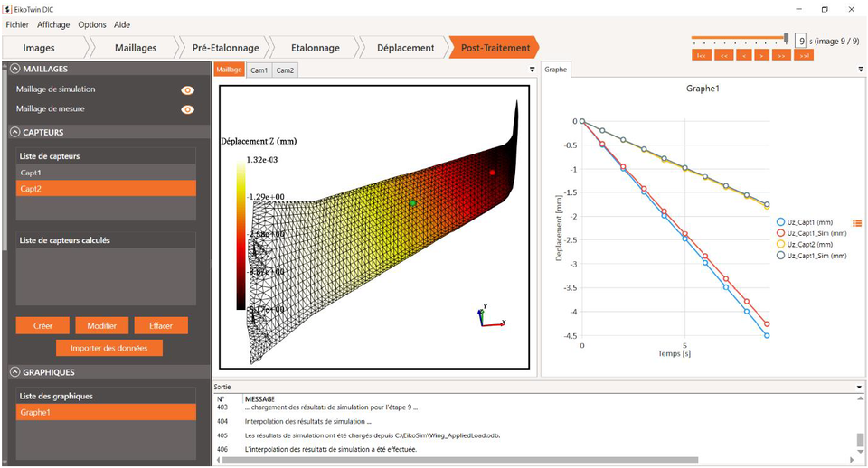Viewport: 868px width, 468px height.
Task: Jump to the last image frame
Action: point(803,55)
